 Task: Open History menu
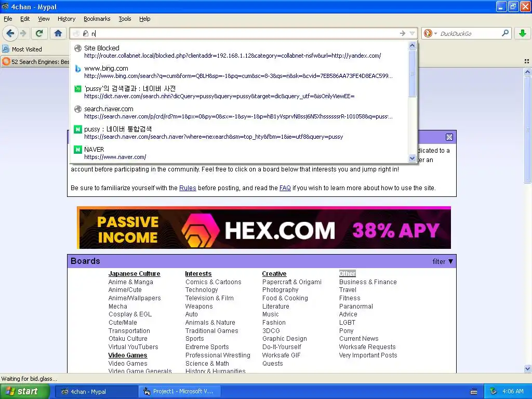coord(66,19)
